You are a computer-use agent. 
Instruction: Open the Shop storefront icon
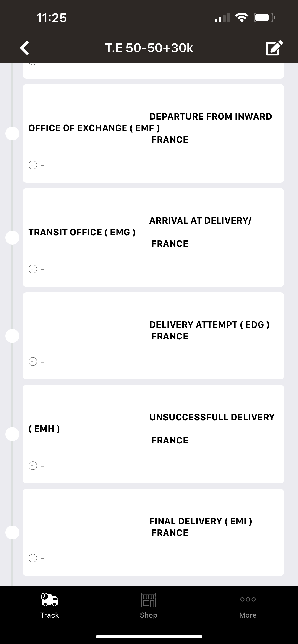149,600
